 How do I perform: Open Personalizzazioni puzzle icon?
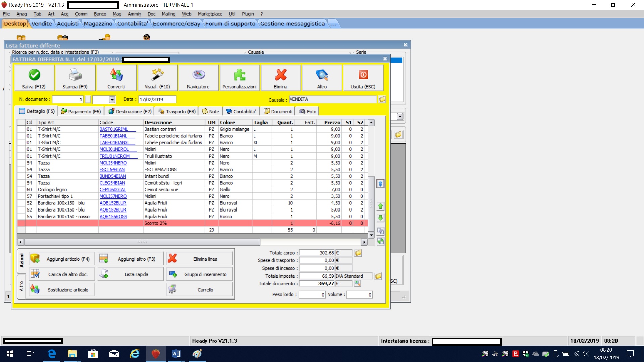tap(239, 78)
